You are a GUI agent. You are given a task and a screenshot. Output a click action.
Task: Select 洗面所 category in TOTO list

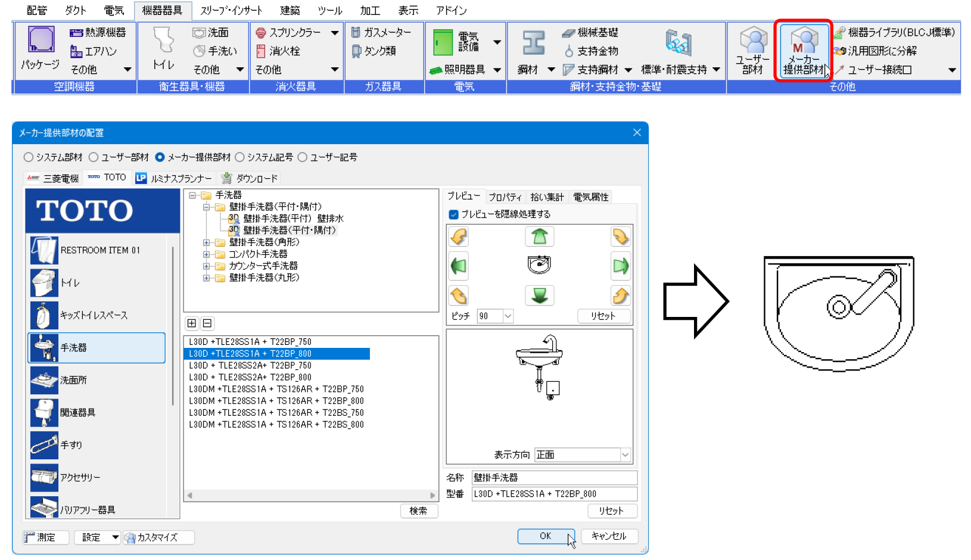point(97,380)
